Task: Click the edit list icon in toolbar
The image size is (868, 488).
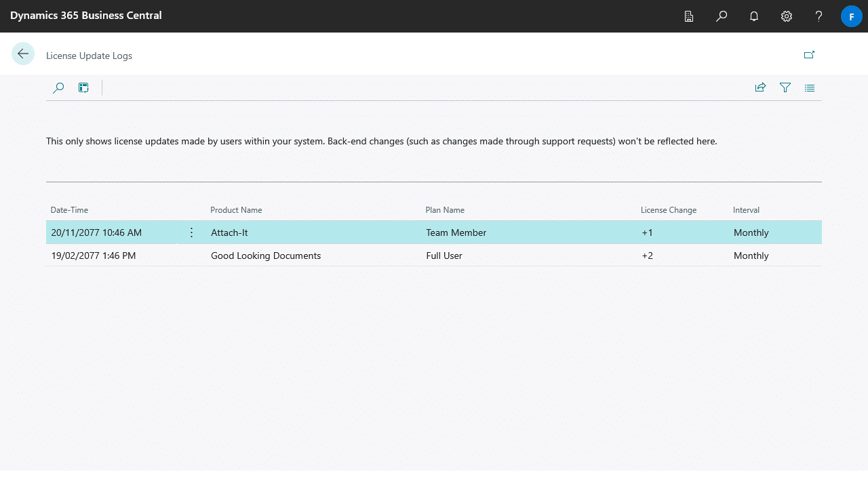Action: tap(83, 87)
